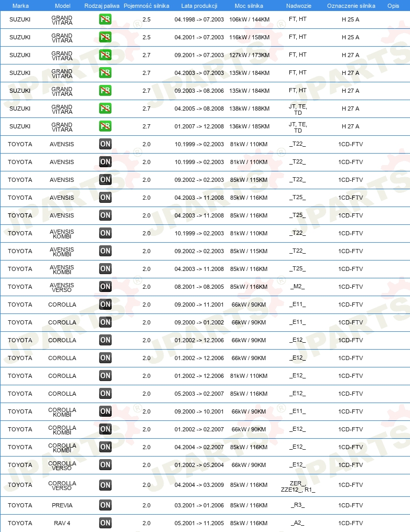Select the 05.2001 -> 11.2005 production years cell
This screenshot has height=532, width=410.
pos(199,523)
